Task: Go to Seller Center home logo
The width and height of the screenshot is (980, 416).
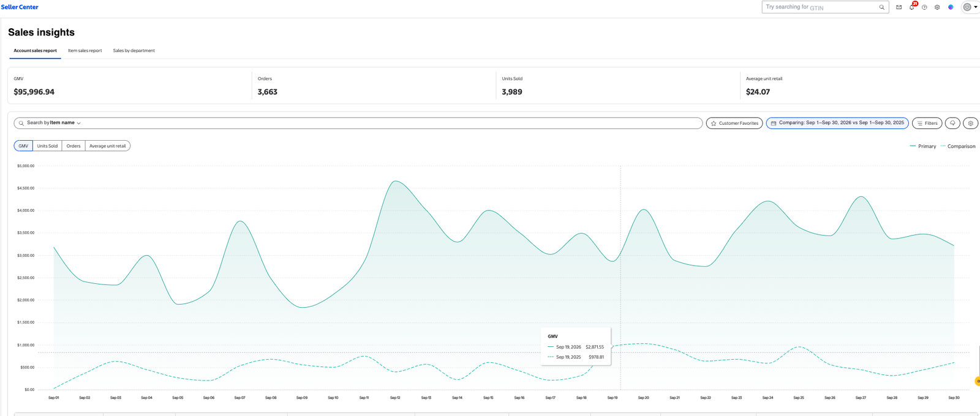Action: point(20,7)
